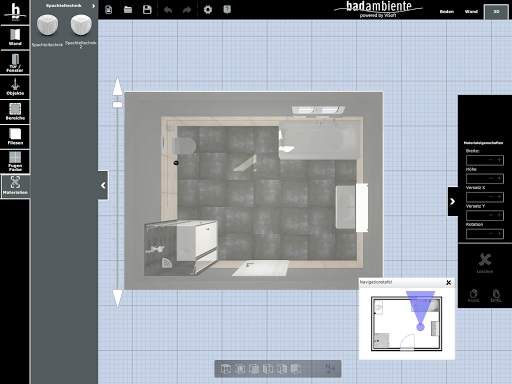
Task: Select the third view preset in bottom toolbar
Action: (254, 369)
